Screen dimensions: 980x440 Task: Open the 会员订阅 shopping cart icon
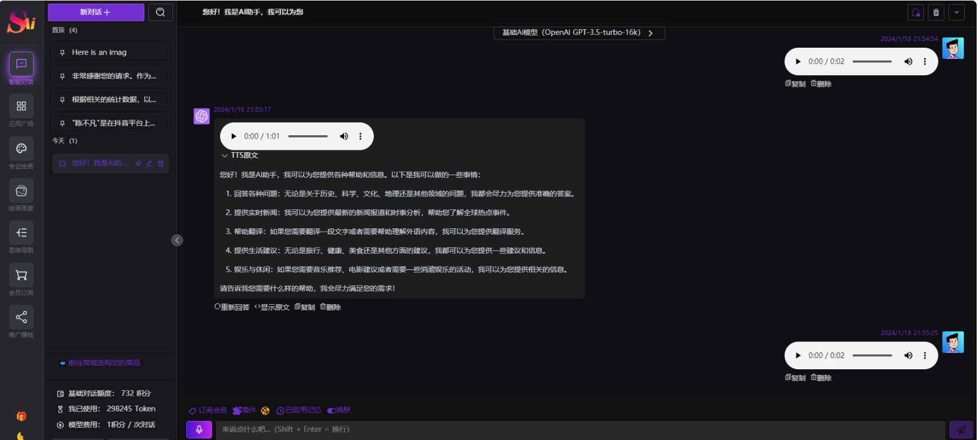(x=21, y=275)
